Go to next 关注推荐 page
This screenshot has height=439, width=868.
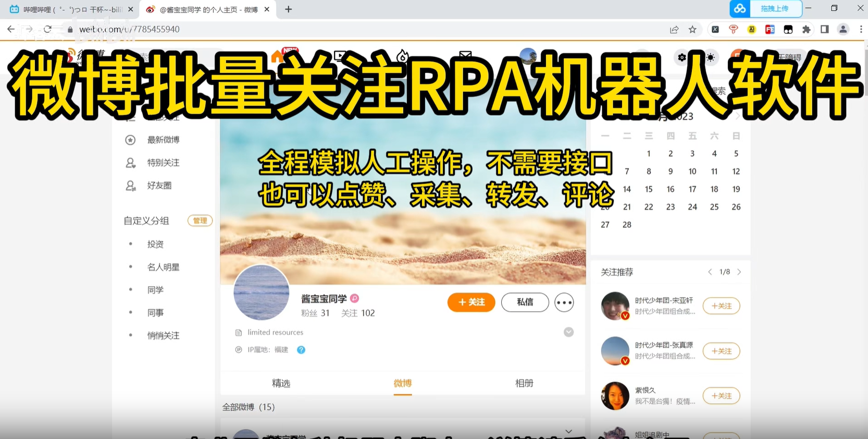739,272
